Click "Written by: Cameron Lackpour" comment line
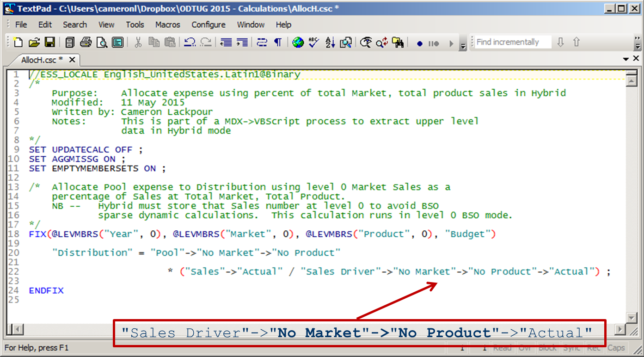The image size is (644, 357). pyautogui.click(x=132, y=112)
